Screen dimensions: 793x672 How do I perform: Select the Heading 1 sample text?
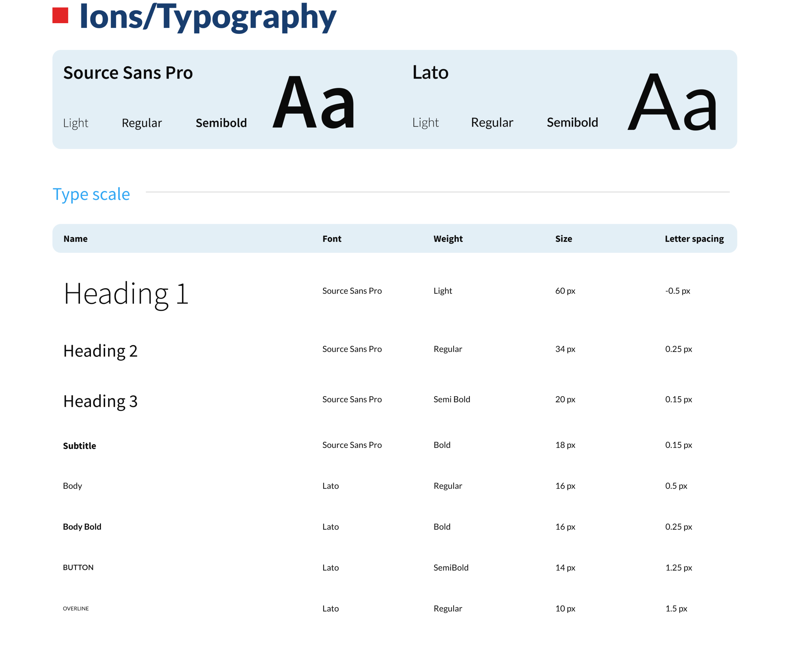tap(126, 294)
